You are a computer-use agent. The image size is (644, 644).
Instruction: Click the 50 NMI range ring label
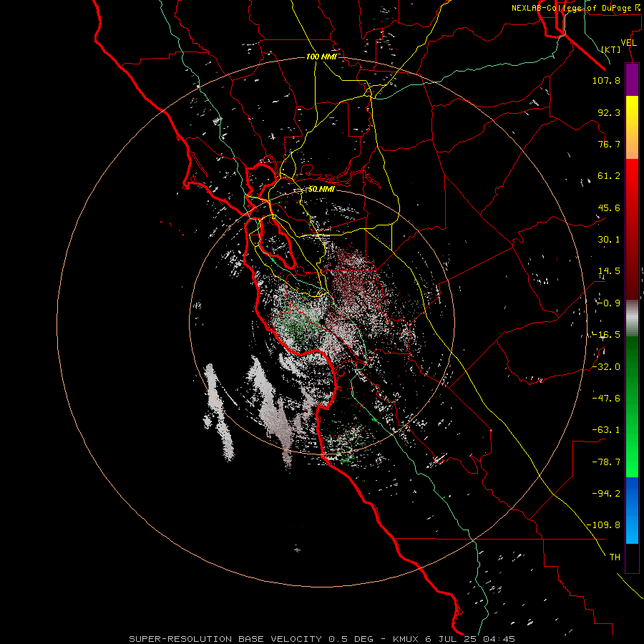pyautogui.click(x=321, y=190)
